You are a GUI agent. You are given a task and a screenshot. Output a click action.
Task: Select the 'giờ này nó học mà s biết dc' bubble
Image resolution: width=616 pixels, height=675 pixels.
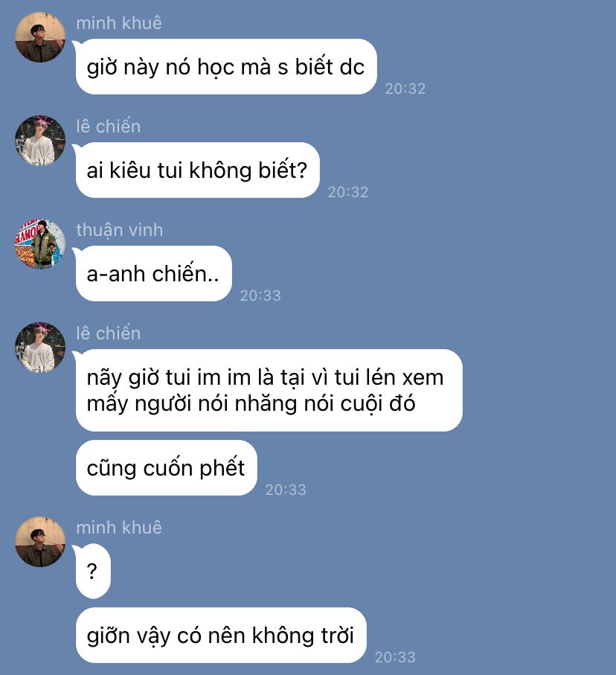(225, 67)
